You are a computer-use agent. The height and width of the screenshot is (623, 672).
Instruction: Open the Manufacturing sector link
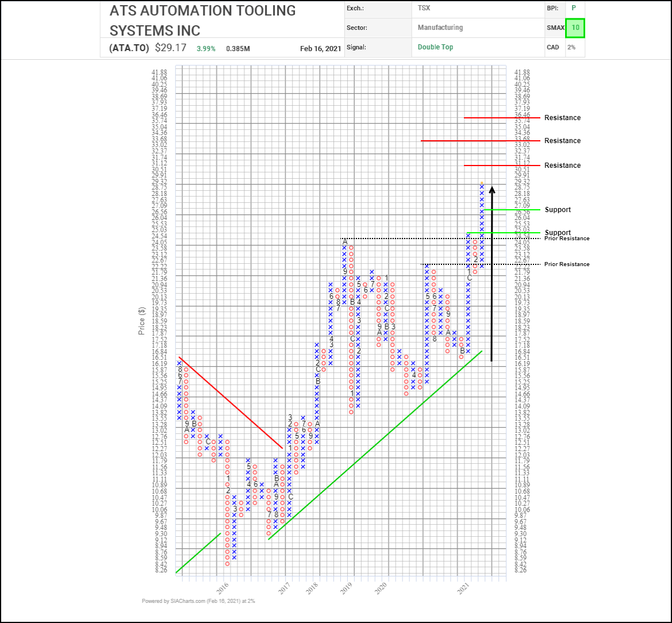click(x=440, y=28)
